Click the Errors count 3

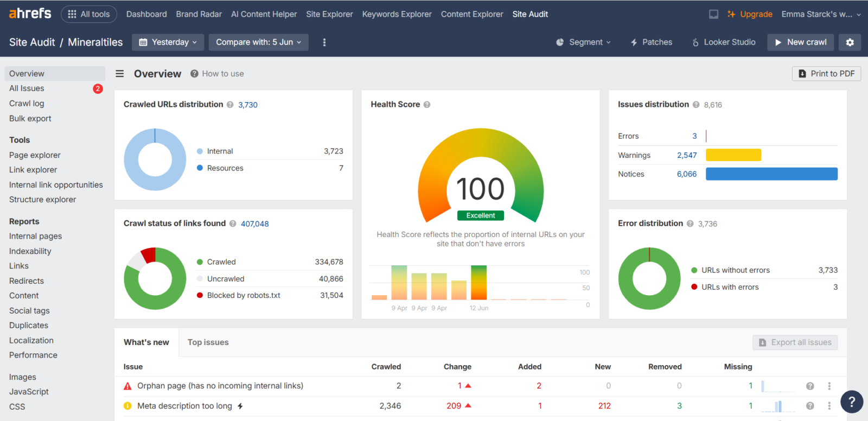tap(694, 136)
